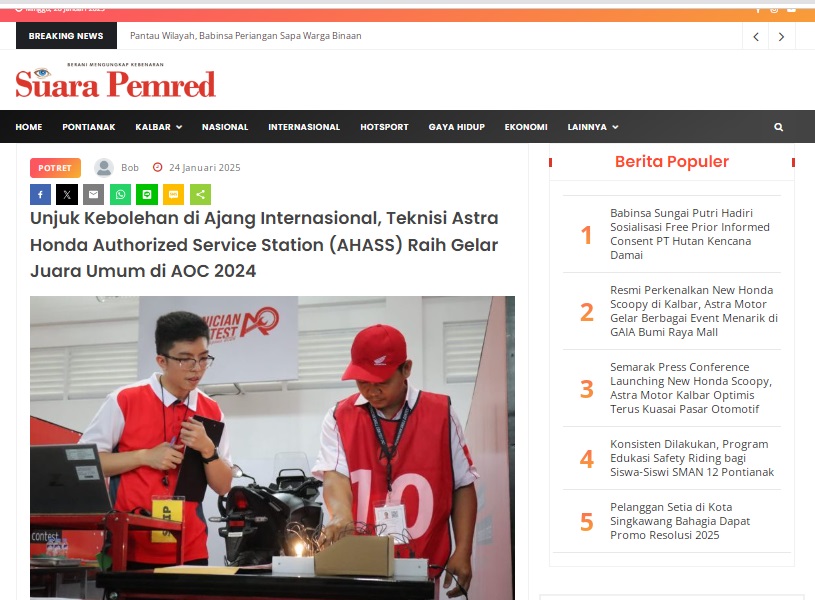Viewport: 815px width, 600px height.
Task: Open the PONTIANAK section
Action: pos(89,127)
